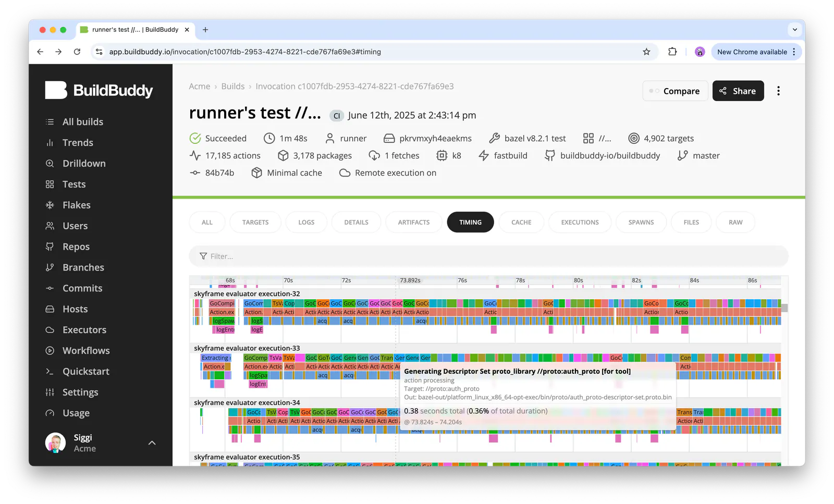Click the timing chart scrollbar thumb
This screenshot has width=834, height=504.
tap(784, 308)
